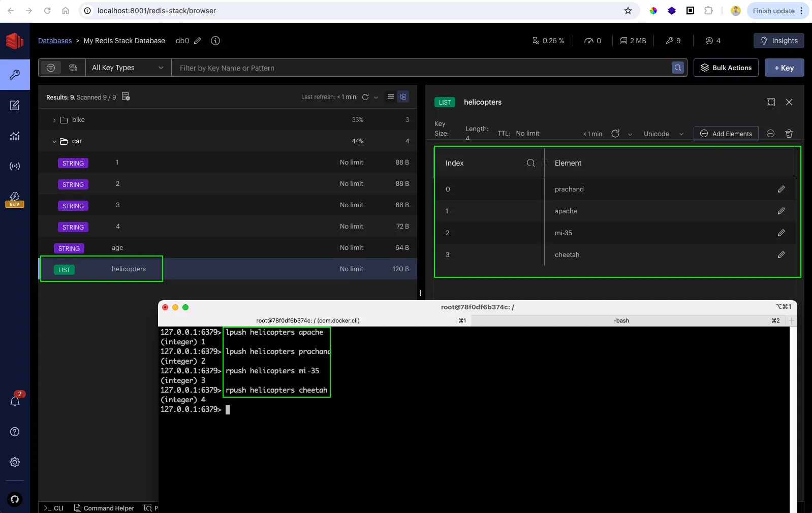Image resolution: width=812 pixels, height=513 pixels.
Task: Open the Workbench icon in the sidebar
Action: click(15, 105)
